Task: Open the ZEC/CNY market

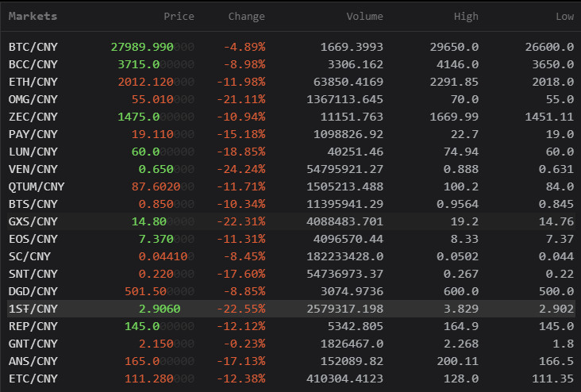Action: (33, 117)
